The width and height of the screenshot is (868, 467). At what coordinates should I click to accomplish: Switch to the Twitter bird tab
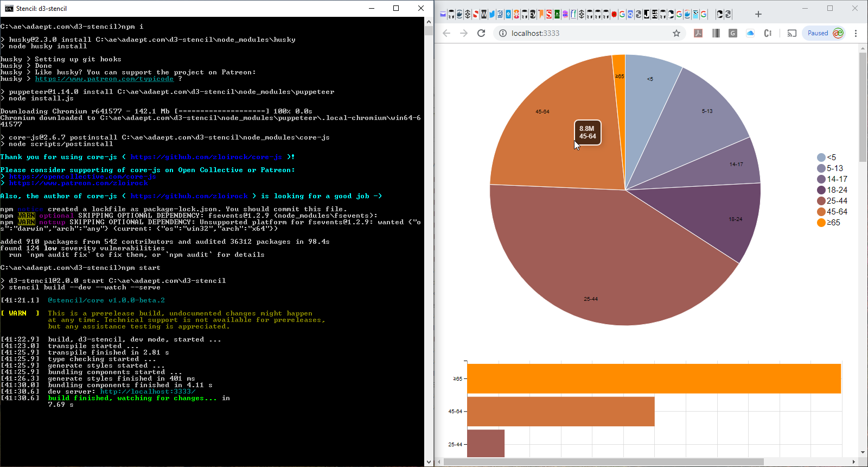(x=492, y=14)
